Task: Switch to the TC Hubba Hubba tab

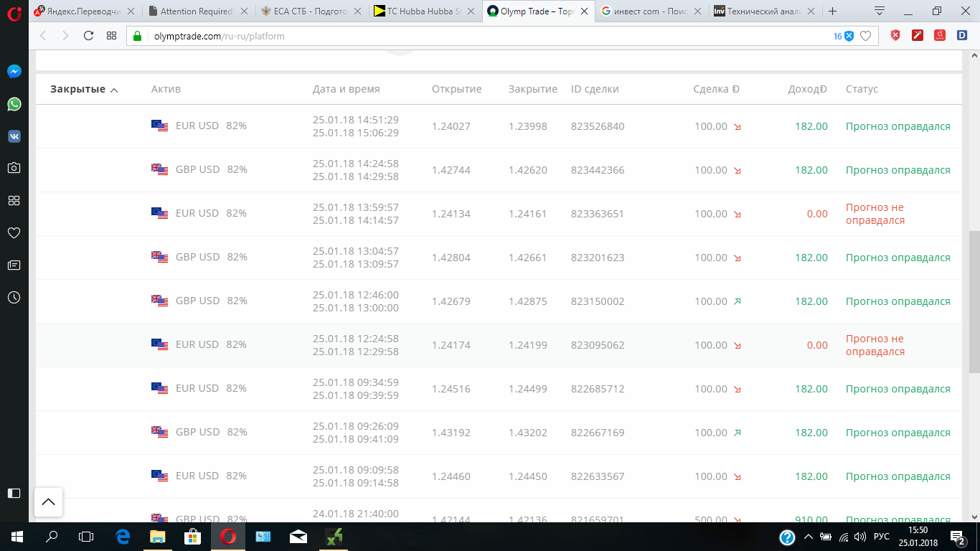Action: (427, 11)
